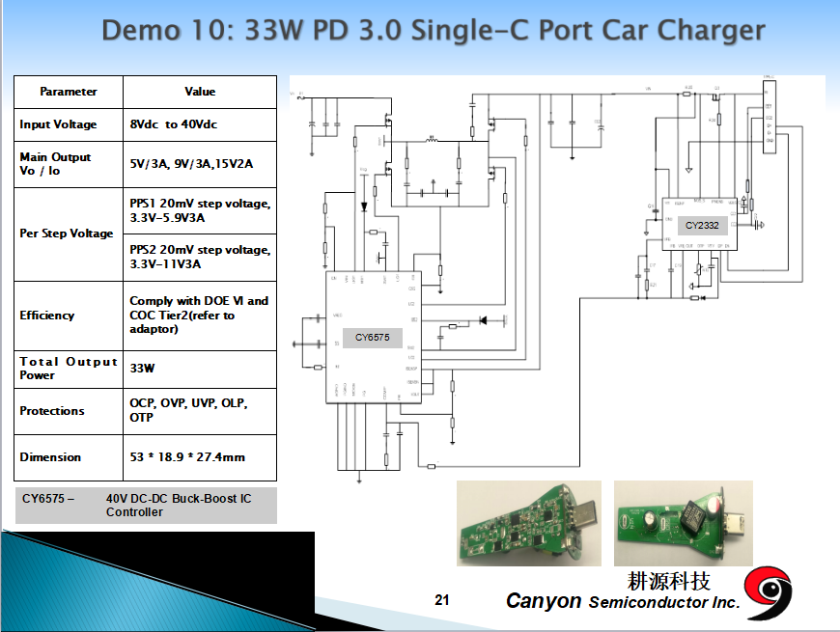Click the left PCB photo showing the board's top side
Image resolution: width=840 pixels, height=632 pixels.
click(529, 523)
